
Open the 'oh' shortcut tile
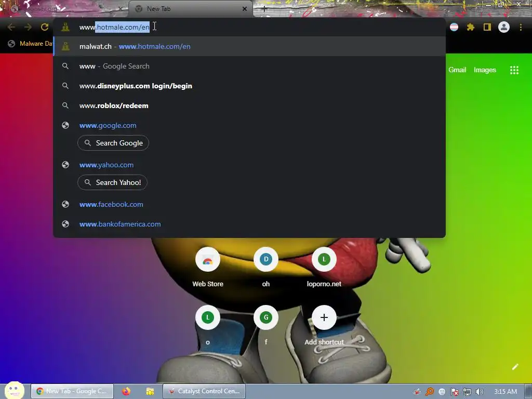[265, 268]
